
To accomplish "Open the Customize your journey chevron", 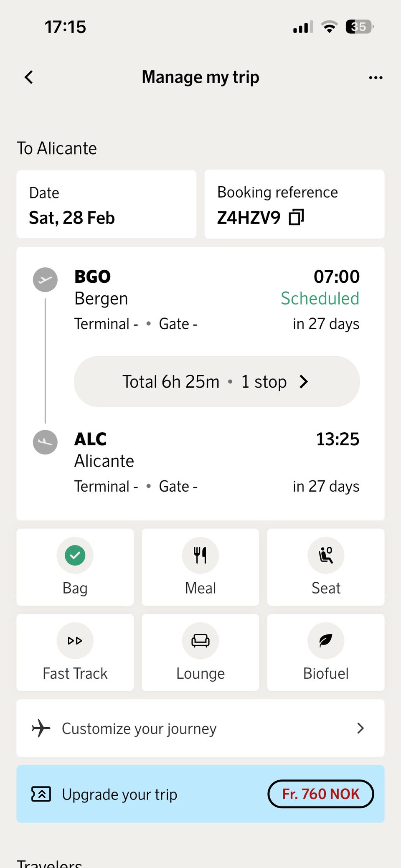I will tap(360, 728).
